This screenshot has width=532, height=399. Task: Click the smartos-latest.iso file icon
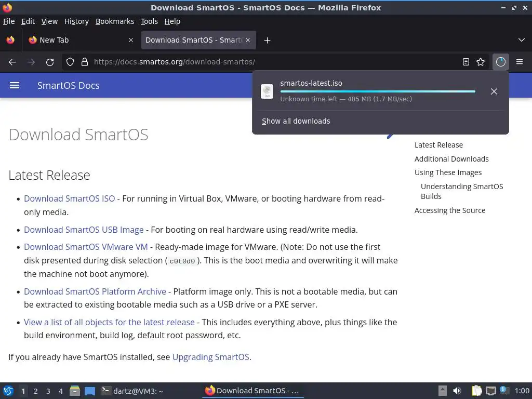(x=267, y=91)
